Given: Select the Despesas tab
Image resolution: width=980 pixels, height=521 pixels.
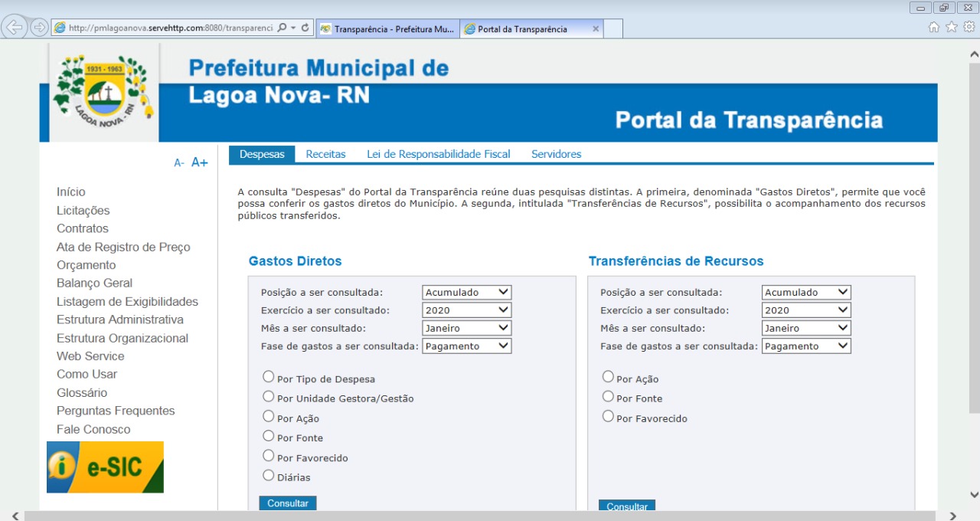Looking at the screenshot, I should point(262,154).
